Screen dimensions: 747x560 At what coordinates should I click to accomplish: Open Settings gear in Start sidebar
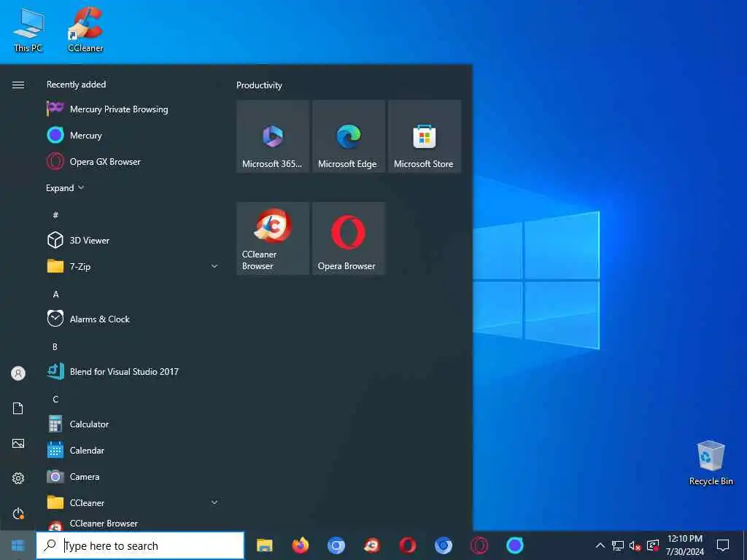tap(18, 478)
